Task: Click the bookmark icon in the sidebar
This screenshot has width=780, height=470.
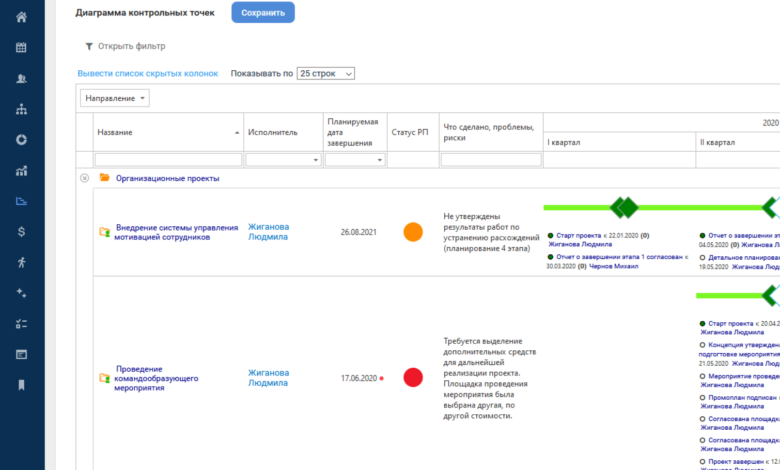Action: [21, 384]
